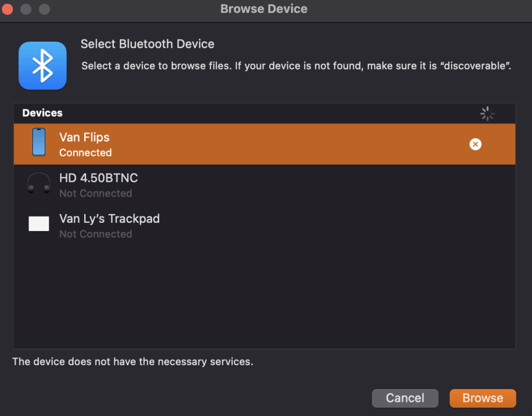Click the spinning search progress indicator
Screen dimensions: 532x416
pos(487,114)
